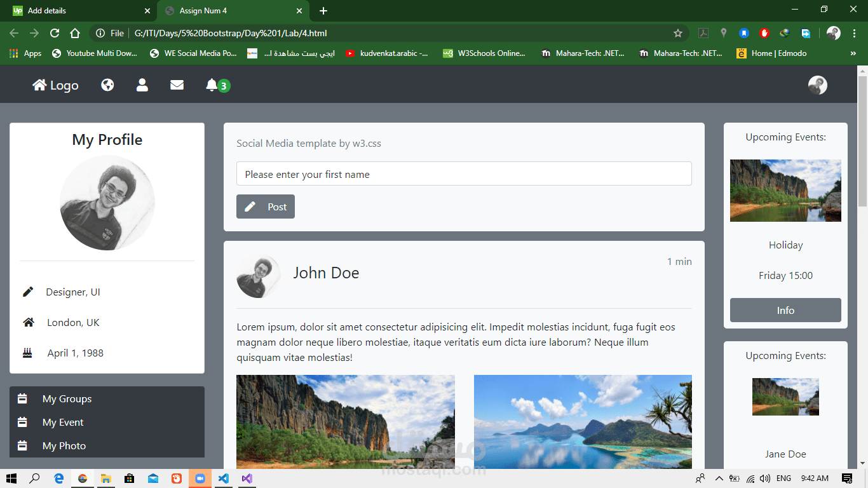This screenshot has height=488, width=868.
Task: Click the birthday cake icon near April 1, 1988
Action: click(x=27, y=353)
